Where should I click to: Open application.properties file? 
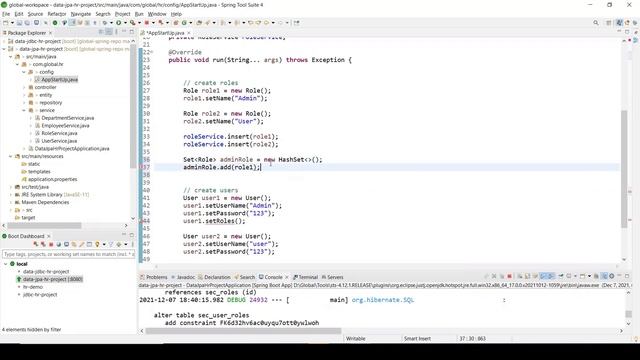[x=52, y=179]
